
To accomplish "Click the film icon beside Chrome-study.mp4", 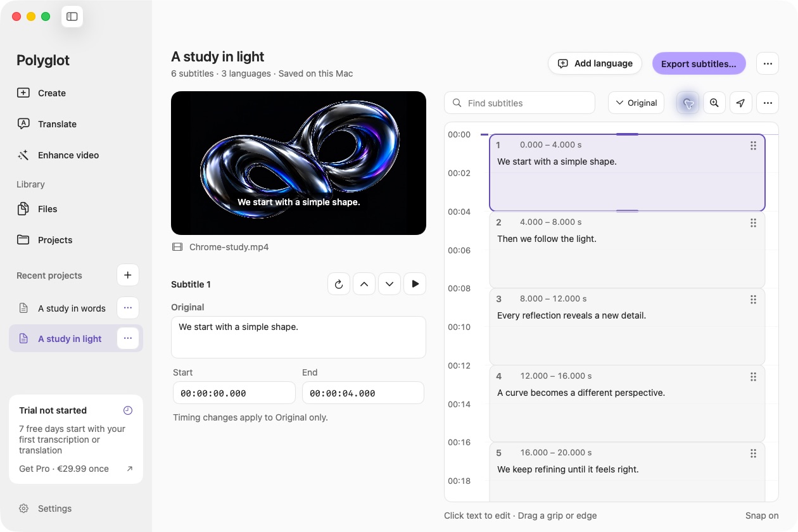I will pyautogui.click(x=177, y=247).
